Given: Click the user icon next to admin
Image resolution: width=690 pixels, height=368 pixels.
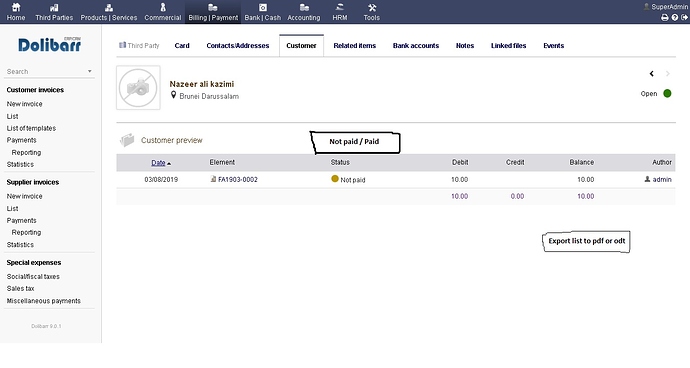Looking at the screenshot, I should pyautogui.click(x=647, y=179).
